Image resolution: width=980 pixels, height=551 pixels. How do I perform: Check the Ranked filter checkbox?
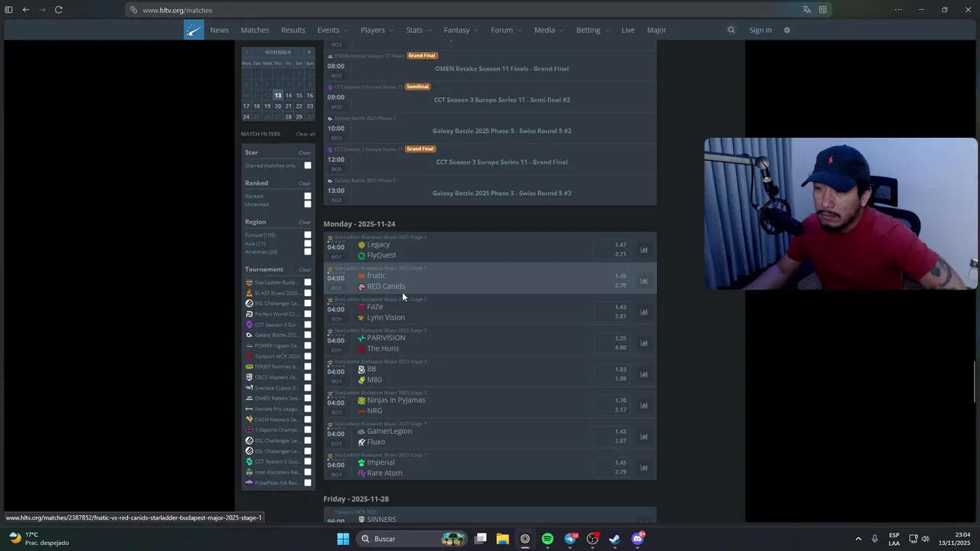(308, 196)
